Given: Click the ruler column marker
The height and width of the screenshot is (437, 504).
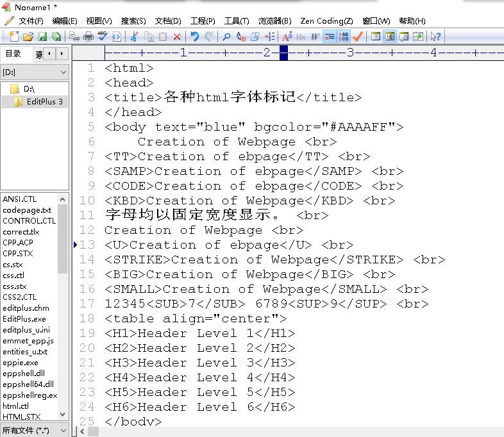Looking at the screenshot, I should (283, 53).
